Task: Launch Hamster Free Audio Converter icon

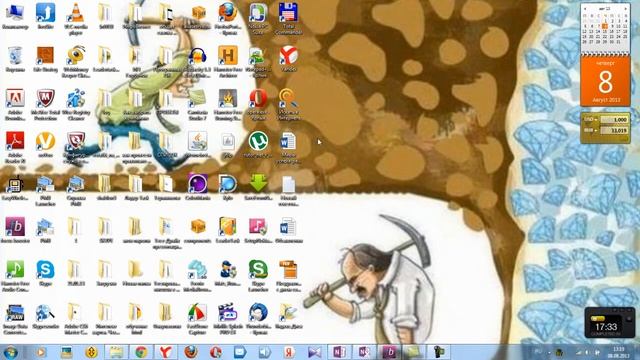Action: pyautogui.click(x=15, y=276)
